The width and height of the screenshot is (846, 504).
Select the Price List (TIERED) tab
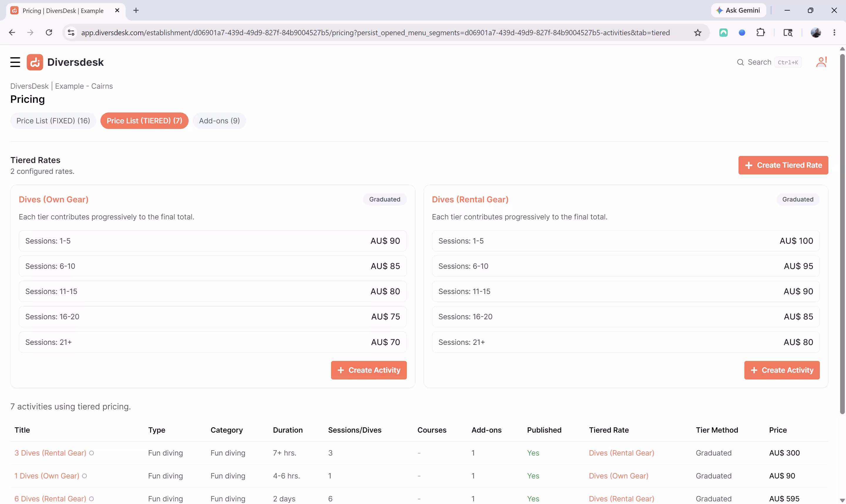(x=144, y=120)
